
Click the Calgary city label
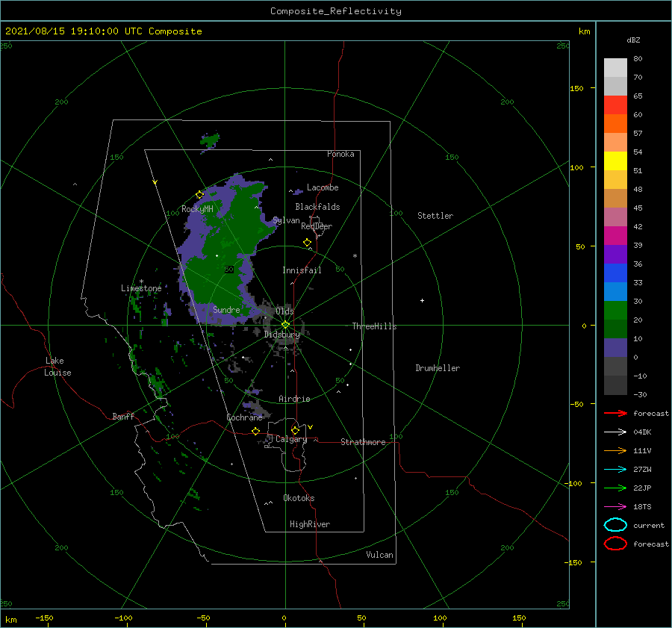pos(291,439)
